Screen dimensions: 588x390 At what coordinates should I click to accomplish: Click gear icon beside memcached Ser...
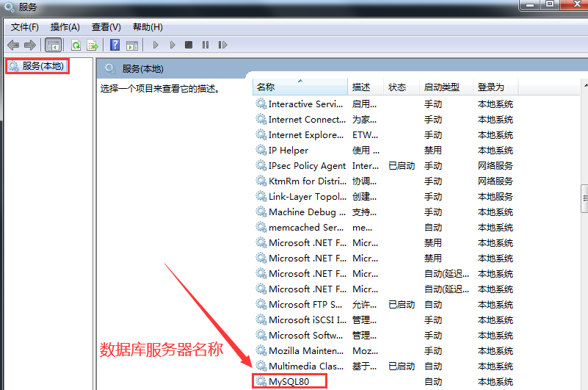261,227
